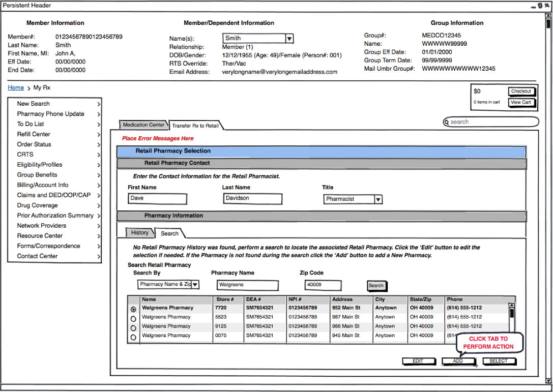Switch to Transfer Rx to Retail tab
Screen dimensions: 553x392
click(195, 126)
